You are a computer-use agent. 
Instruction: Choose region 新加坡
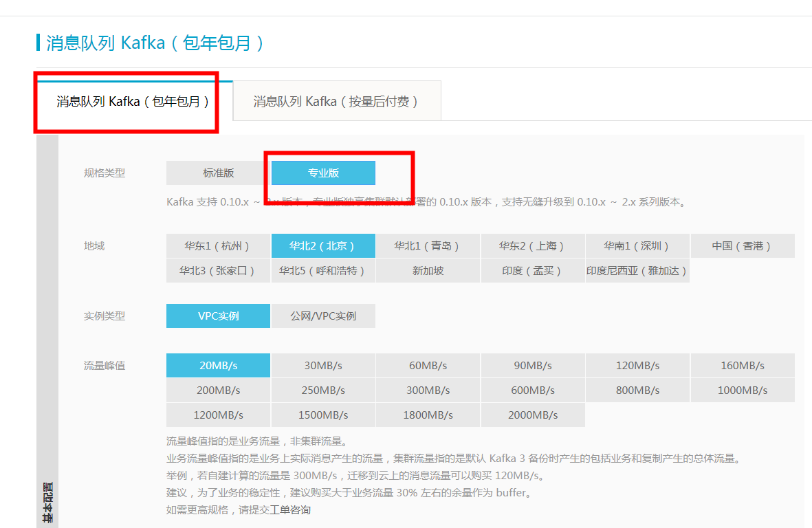[x=428, y=271]
